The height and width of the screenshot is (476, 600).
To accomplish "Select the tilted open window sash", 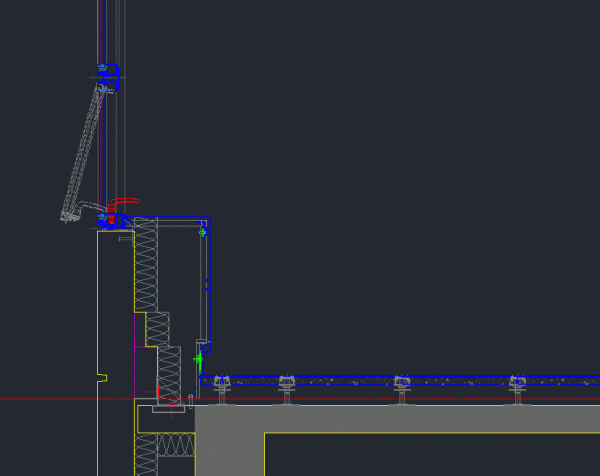I will coord(83,153).
